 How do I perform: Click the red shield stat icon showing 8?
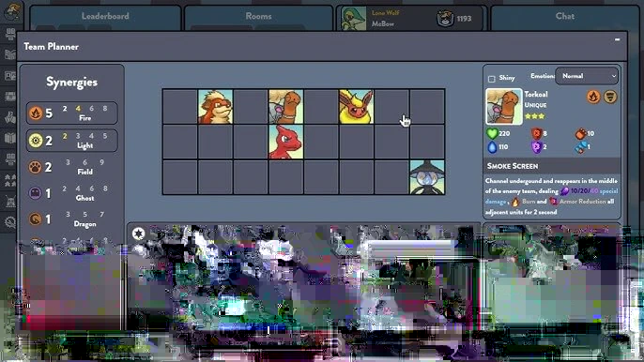pyautogui.click(x=536, y=133)
